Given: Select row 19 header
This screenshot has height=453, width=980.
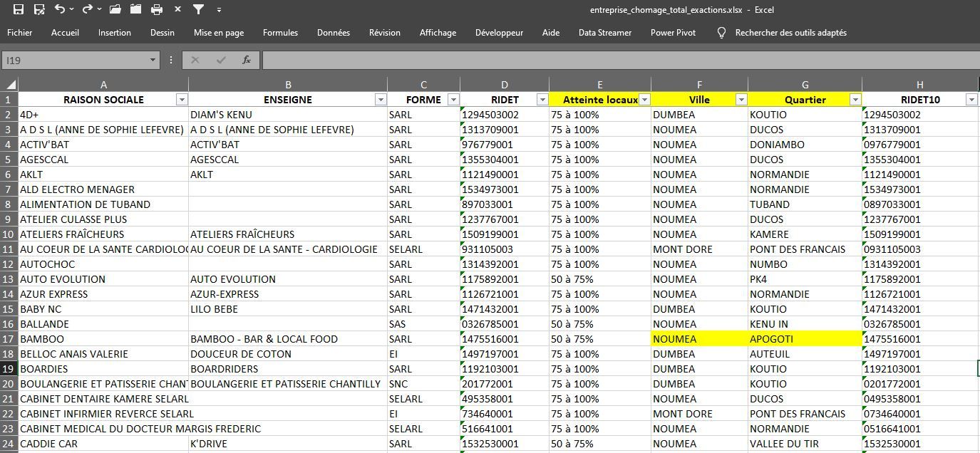Looking at the screenshot, I should [9, 369].
